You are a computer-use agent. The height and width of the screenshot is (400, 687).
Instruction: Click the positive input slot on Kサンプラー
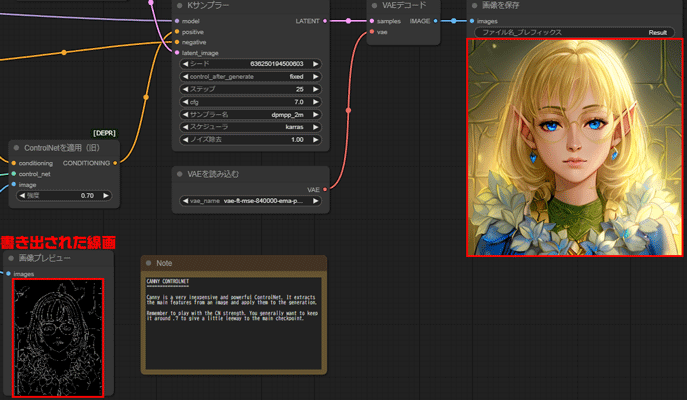pos(177,32)
